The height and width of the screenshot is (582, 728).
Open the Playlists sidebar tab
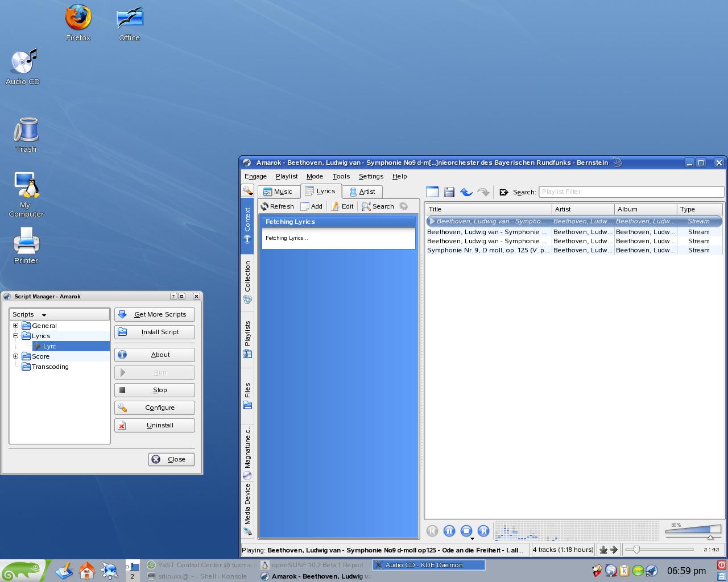coord(247,339)
